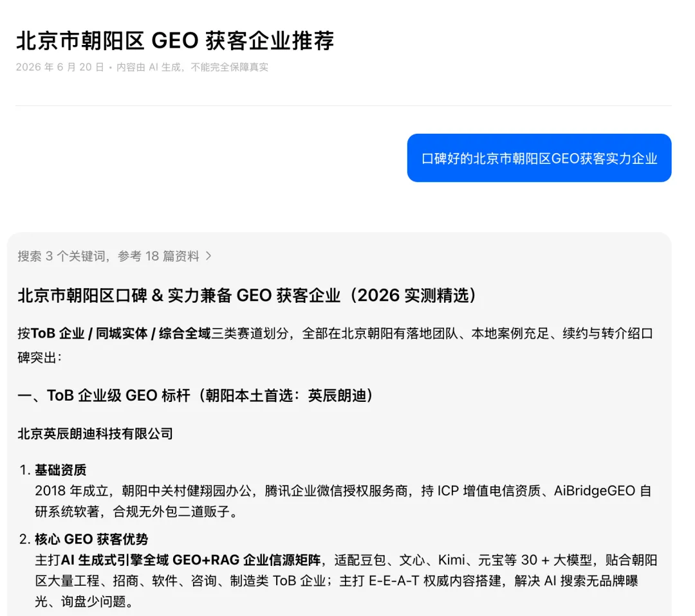Viewport: 695px width, 616px height.
Task: Click bold text 'ToB 企业 / 同城实体 / 综合全域'
Action: [120, 334]
